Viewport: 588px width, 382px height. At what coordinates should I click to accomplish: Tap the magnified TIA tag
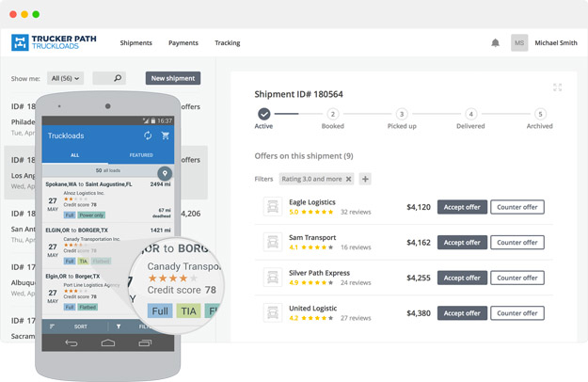188,310
